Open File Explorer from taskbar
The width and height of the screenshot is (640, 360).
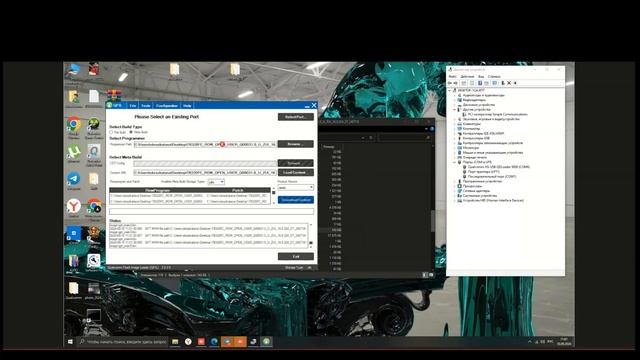point(175,342)
